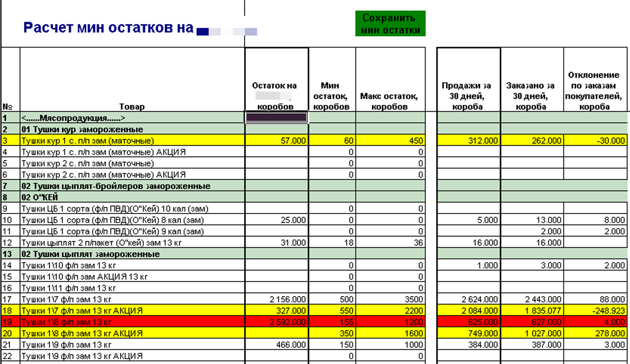Select Тушки 1\9 ф/п зам 13 кг row 21
Image resolution: width=630 pixels, height=364 pixels.
click(132, 344)
